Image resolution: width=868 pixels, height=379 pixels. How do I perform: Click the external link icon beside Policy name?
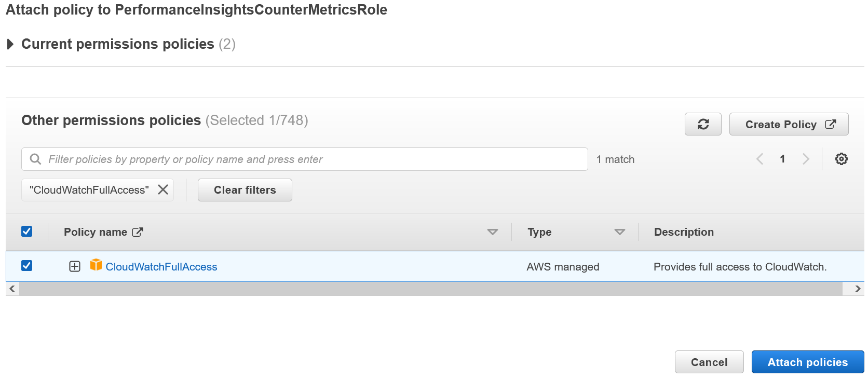pyautogui.click(x=138, y=232)
